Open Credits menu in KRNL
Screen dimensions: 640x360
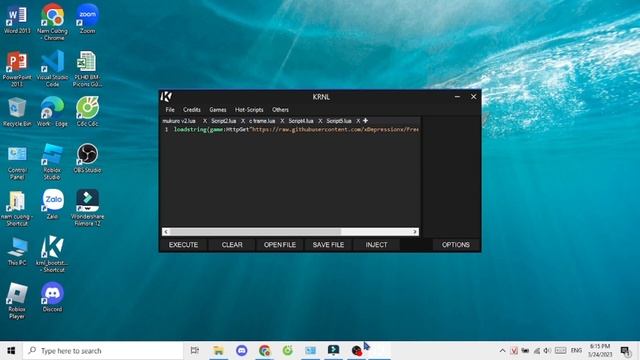click(x=191, y=110)
